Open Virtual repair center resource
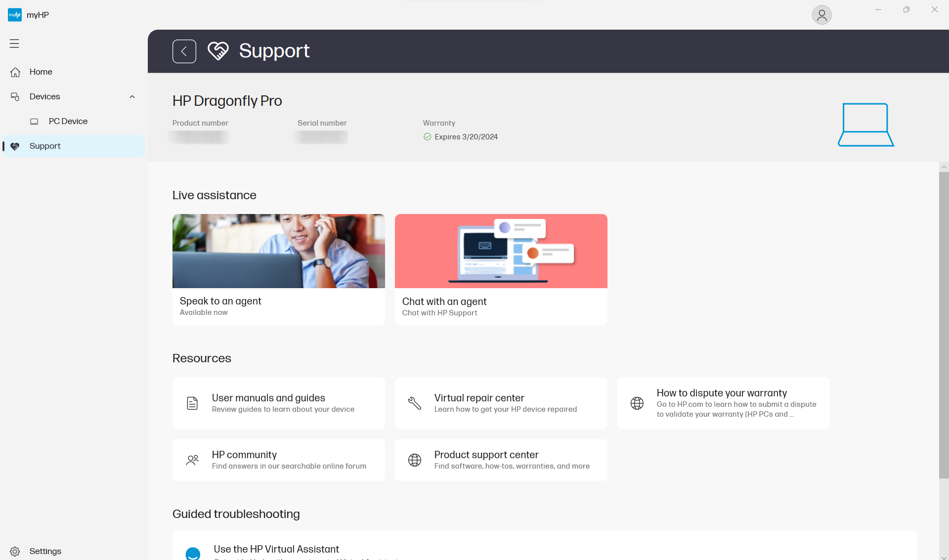This screenshot has width=949, height=560. (x=501, y=403)
